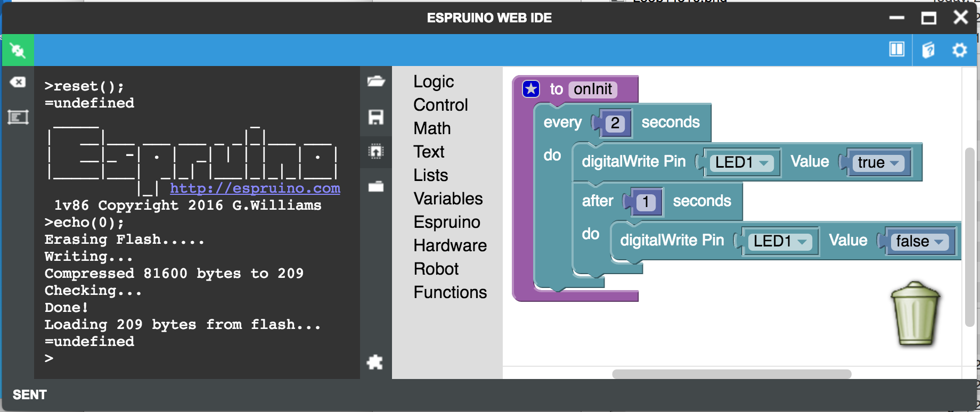Click the trash can in the block workspace
The height and width of the screenshot is (412, 980).
click(x=916, y=314)
